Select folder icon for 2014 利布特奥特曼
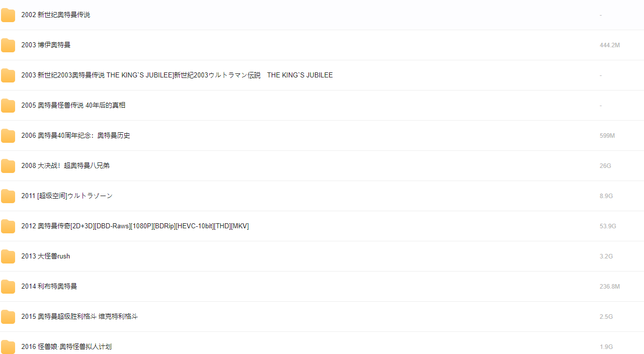Viewport: 644px width, 354px height. 8,287
